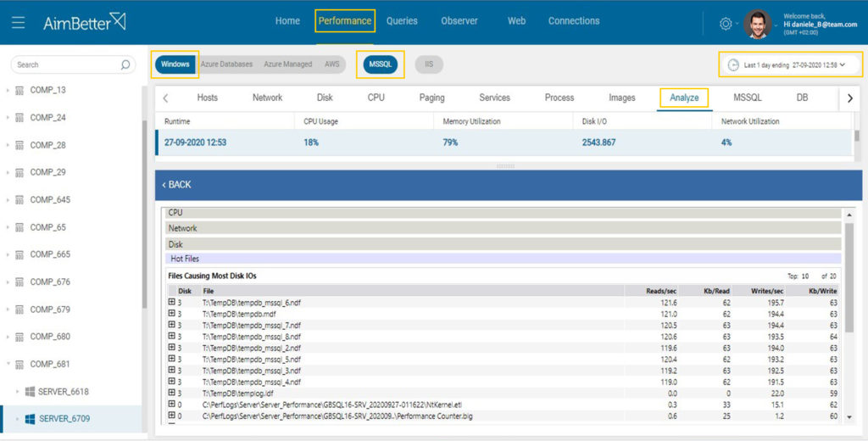This screenshot has height=441, width=868.
Task: Switch to the Disk tab
Action: 325,98
